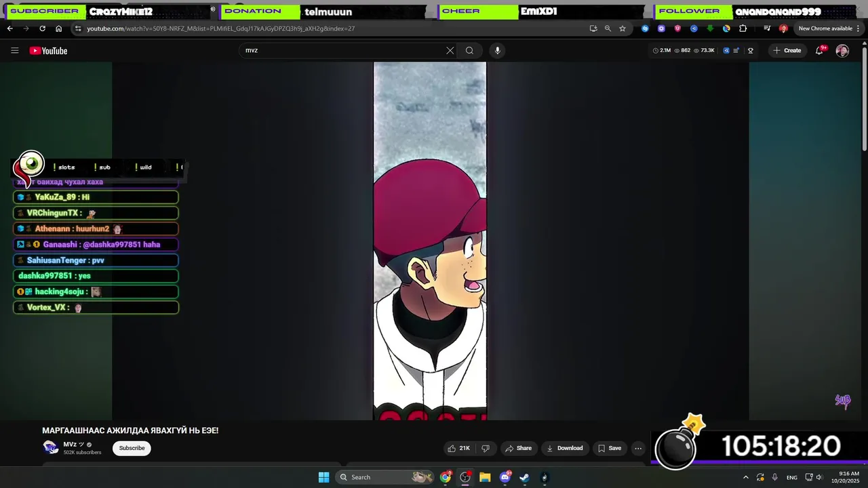Click the tray microphone icon
Viewport: 868px width, 488px height.
774,477
